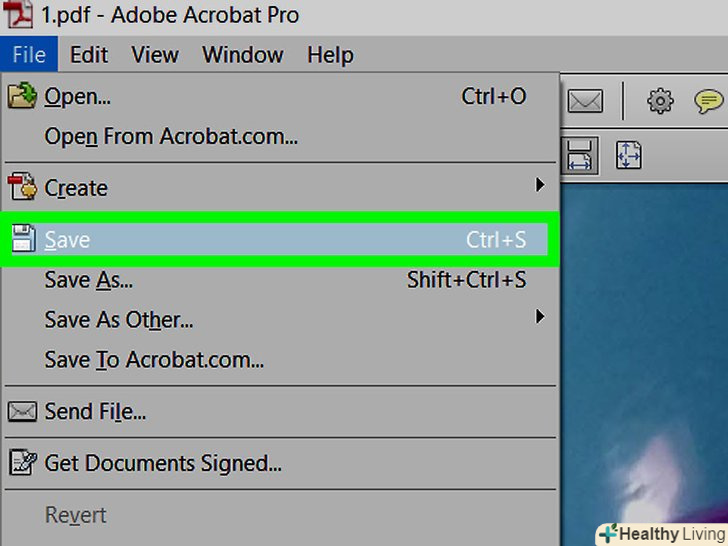Image resolution: width=728 pixels, height=546 pixels.
Task: Click the Get Documents Signed pen icon
Action: point(22,463)
